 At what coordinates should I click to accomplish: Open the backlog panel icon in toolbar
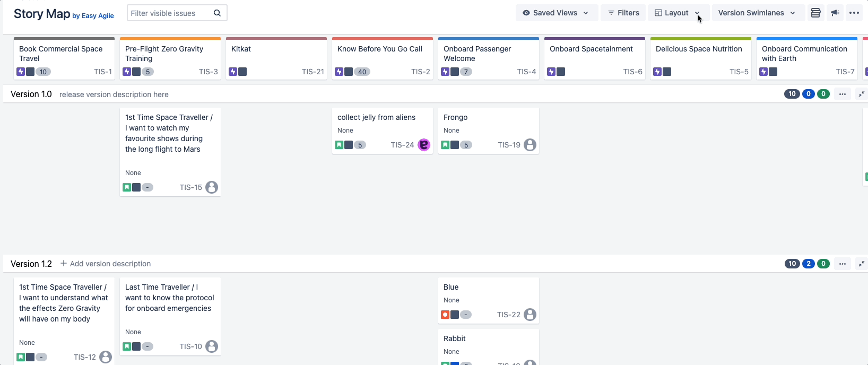(x=815, y=13)
